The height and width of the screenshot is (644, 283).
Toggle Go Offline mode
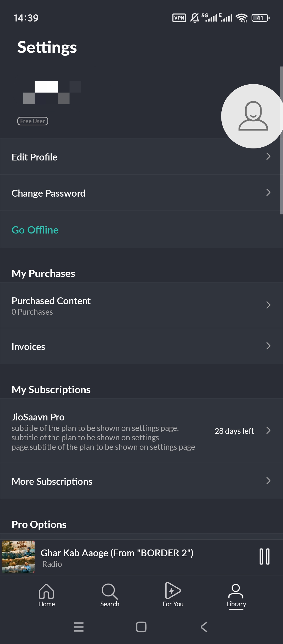tap(35, 230)
